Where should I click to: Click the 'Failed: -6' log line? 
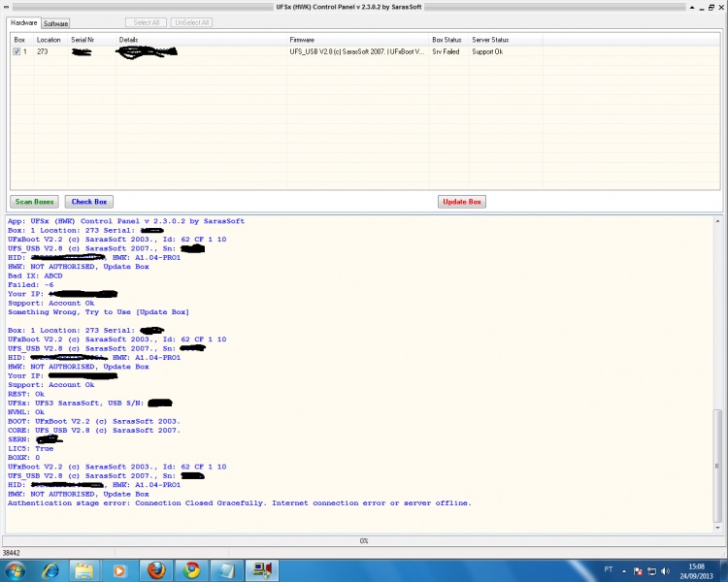(31, 285)
